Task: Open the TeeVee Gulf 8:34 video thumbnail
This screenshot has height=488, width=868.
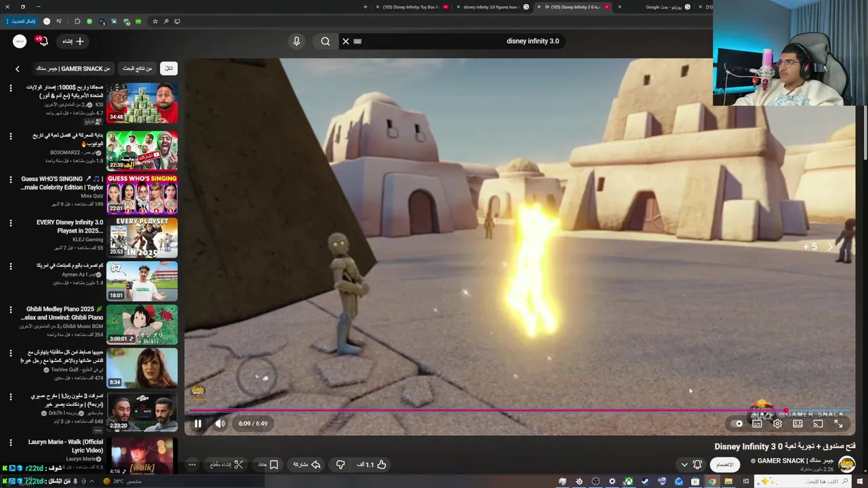Action: tap(142, 367)
